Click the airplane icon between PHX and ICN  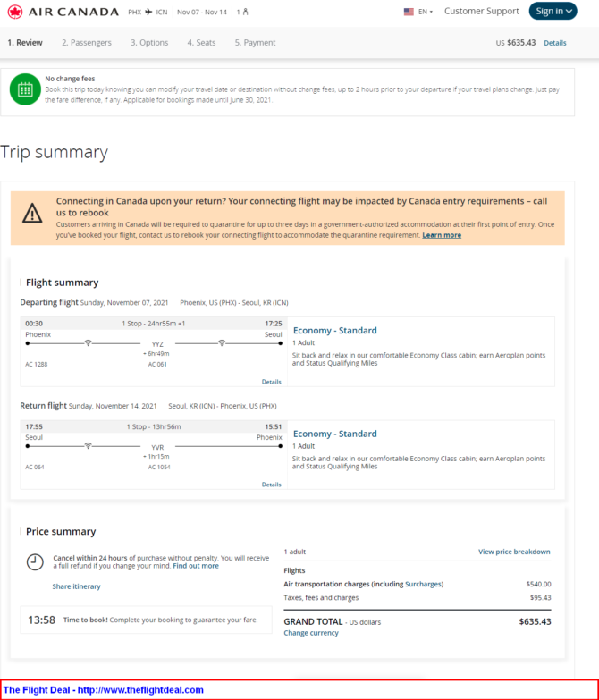click(x=148, y=12)
